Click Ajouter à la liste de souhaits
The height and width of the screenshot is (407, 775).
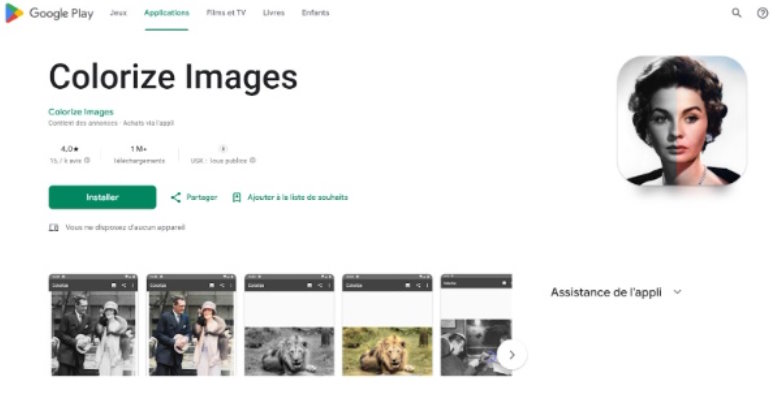tap(298, 197)
